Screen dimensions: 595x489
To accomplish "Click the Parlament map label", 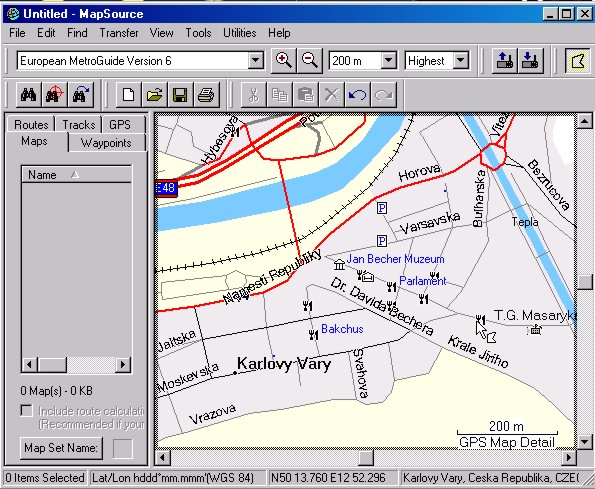I will coord(423,281).
